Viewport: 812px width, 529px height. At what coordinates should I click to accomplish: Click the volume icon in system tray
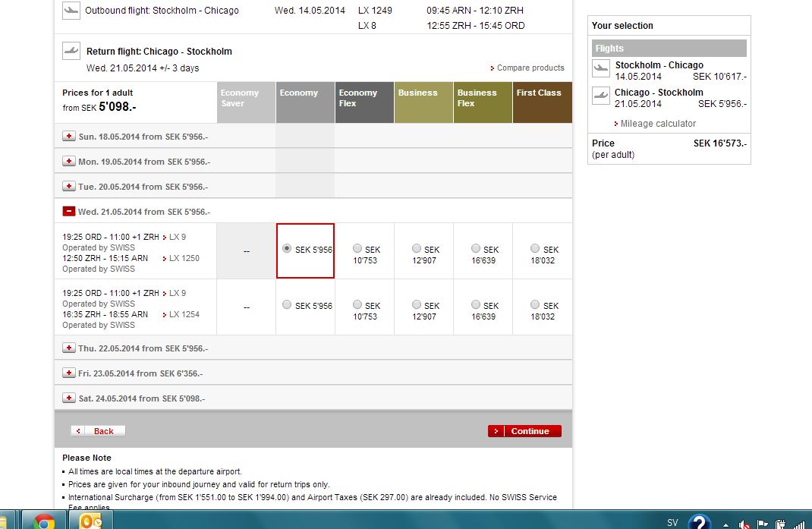coord(745,524)
